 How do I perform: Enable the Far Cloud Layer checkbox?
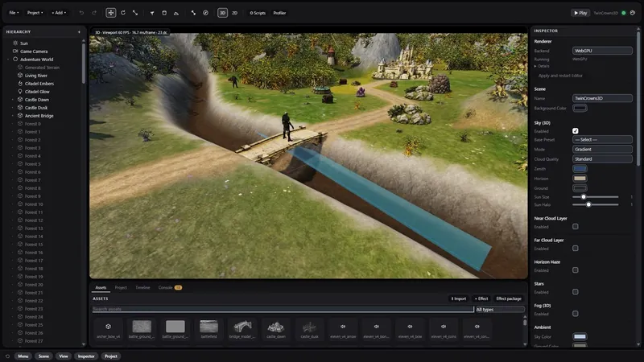pos(576,249)
